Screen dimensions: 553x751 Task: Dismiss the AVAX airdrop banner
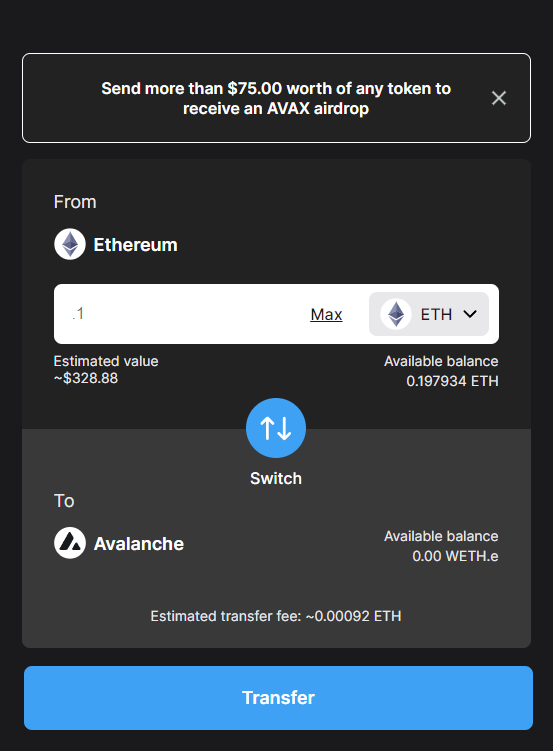(498, 98)
